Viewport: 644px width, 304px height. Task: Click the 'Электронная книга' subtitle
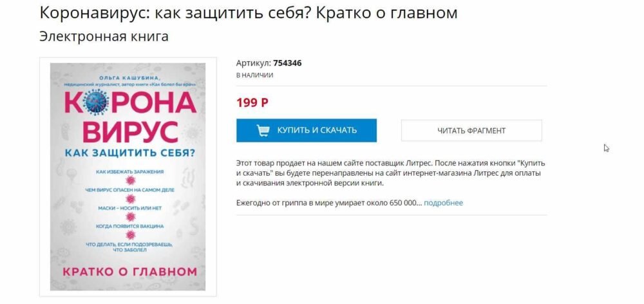coord(104,36)
